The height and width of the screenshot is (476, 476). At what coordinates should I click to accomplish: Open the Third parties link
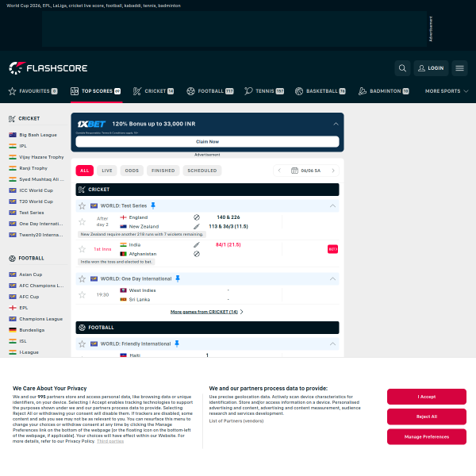(x=110, y=441)
